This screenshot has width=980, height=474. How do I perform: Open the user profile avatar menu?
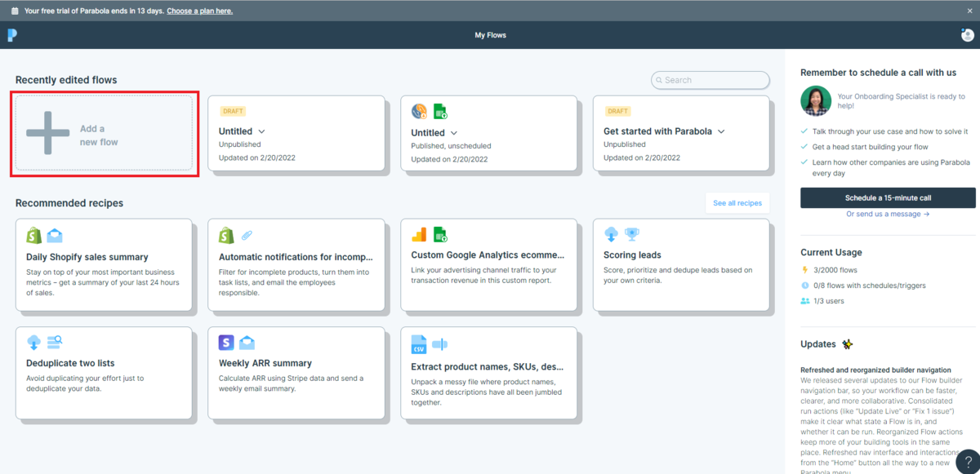click(x=968, y=35)
